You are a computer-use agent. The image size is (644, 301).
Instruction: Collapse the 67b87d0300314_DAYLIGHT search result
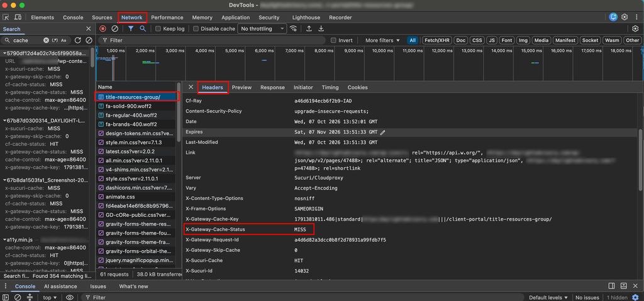(4, 120)
